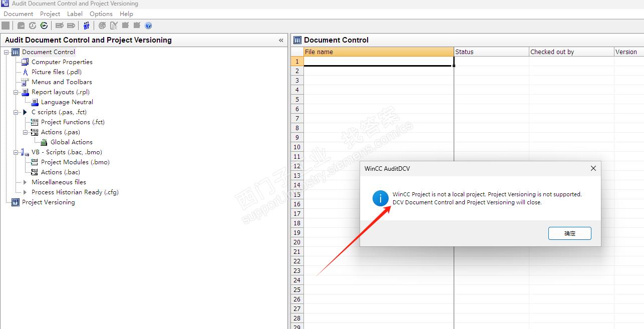
Task: Open the Project menu
Action: (x=50, y=14)
